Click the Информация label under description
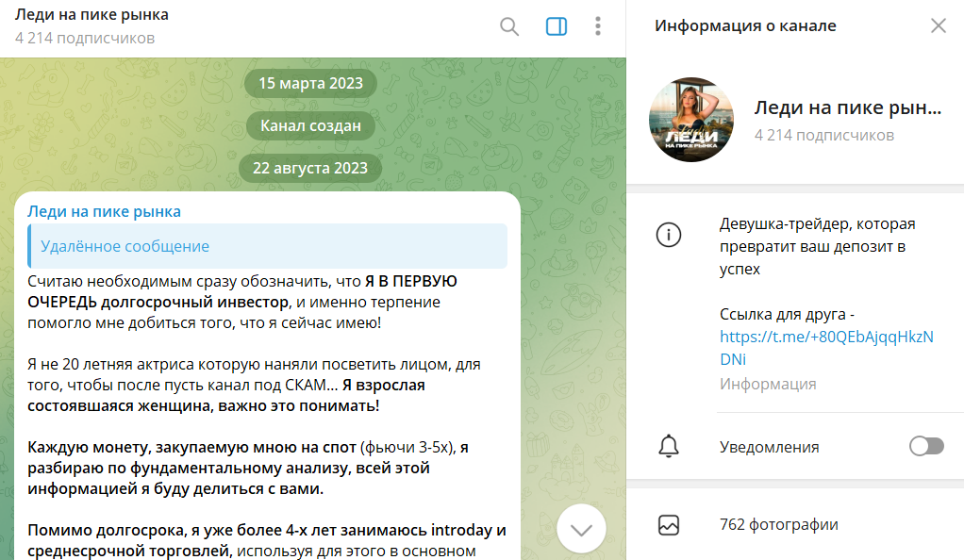 [768, 385]
